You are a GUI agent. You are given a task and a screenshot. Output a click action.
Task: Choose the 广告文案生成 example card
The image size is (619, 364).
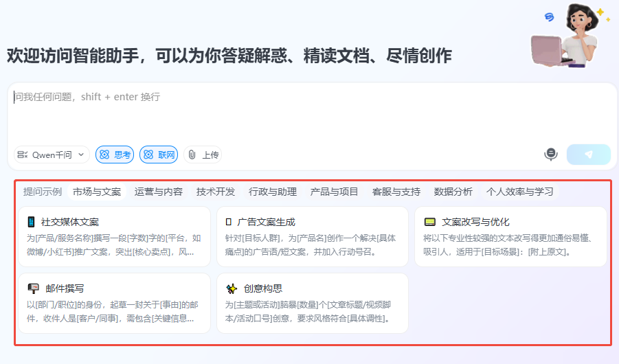pyautogui.click(x=313, y=236)
